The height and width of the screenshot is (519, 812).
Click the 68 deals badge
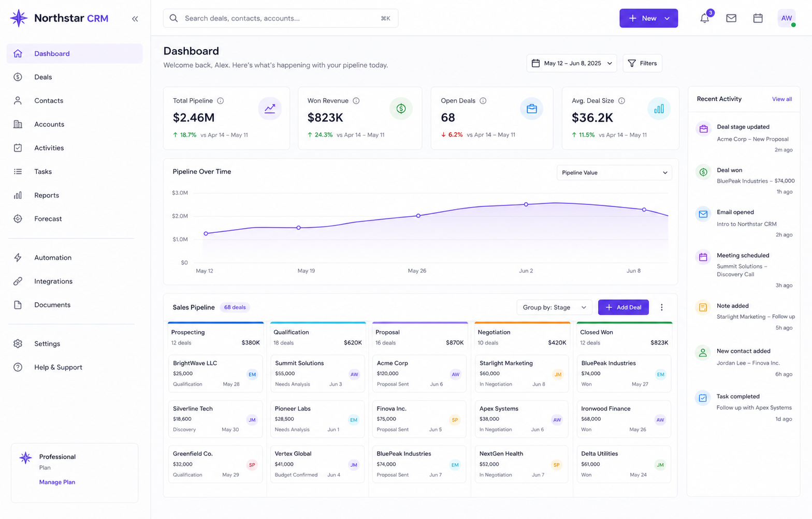(235, 307)
